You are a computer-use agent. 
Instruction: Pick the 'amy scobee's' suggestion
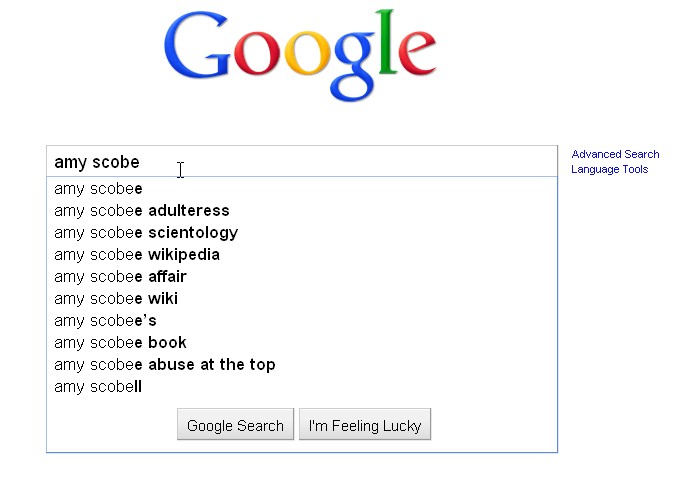[105, 320]
